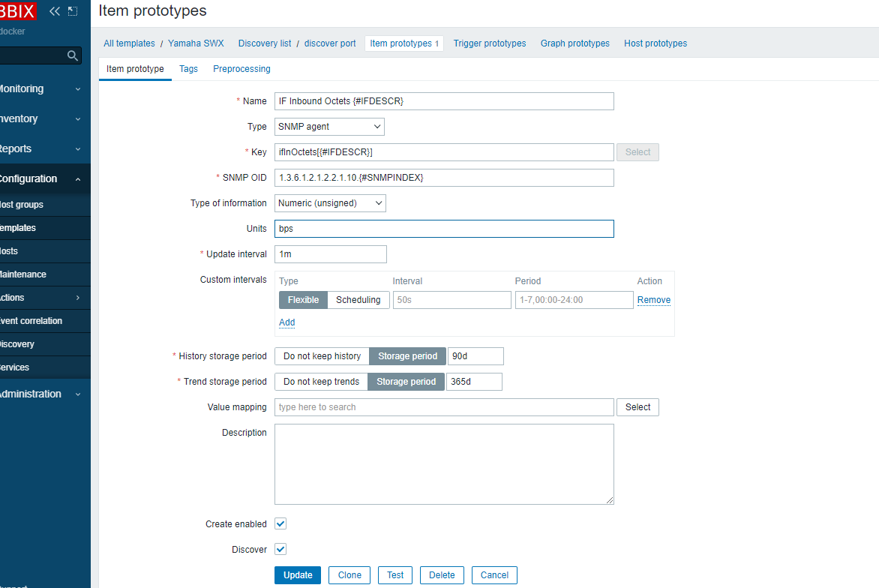The height and width of the screenshot is (588, 879).
Task: Focus the Name input field
Action: [x=444, y=101]
